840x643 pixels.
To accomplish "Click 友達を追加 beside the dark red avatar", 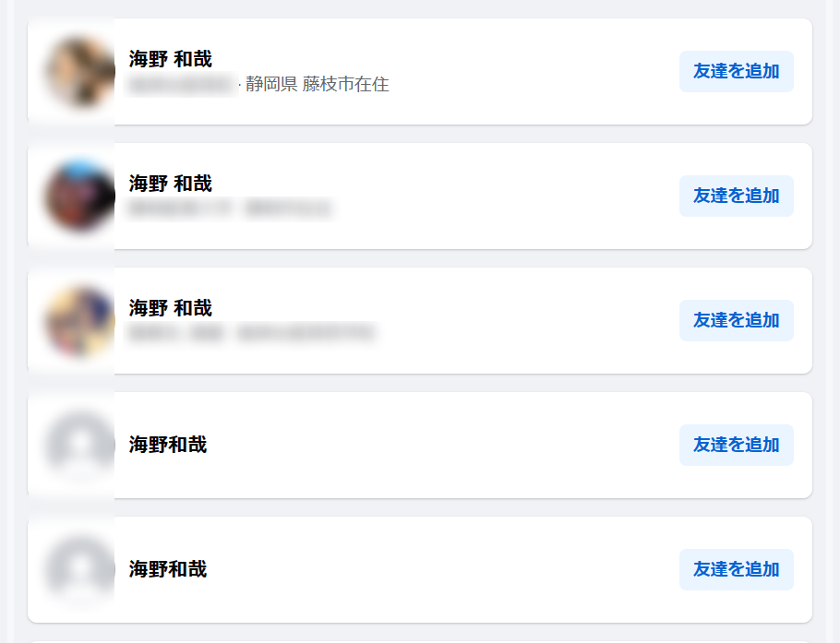I will tap(736, 196).
